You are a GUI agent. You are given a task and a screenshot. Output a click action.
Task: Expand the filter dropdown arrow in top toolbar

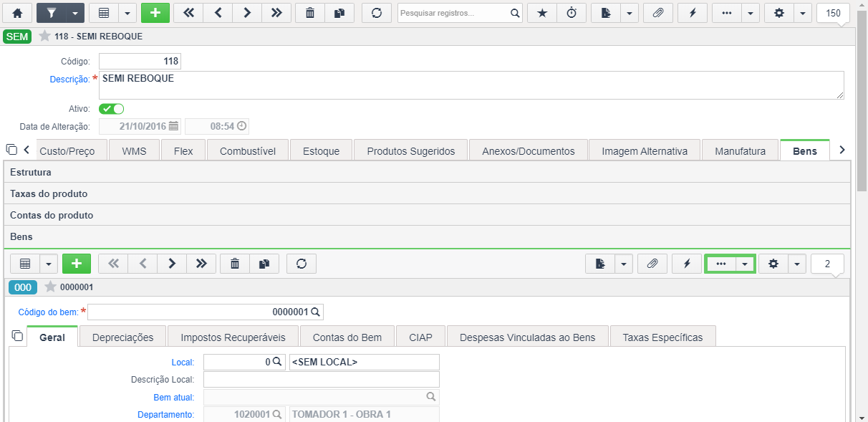(75, 13)
